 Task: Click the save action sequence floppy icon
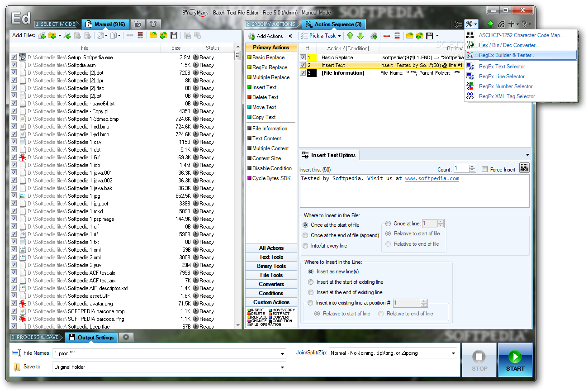pyautogui.click(x=430, y=36)
